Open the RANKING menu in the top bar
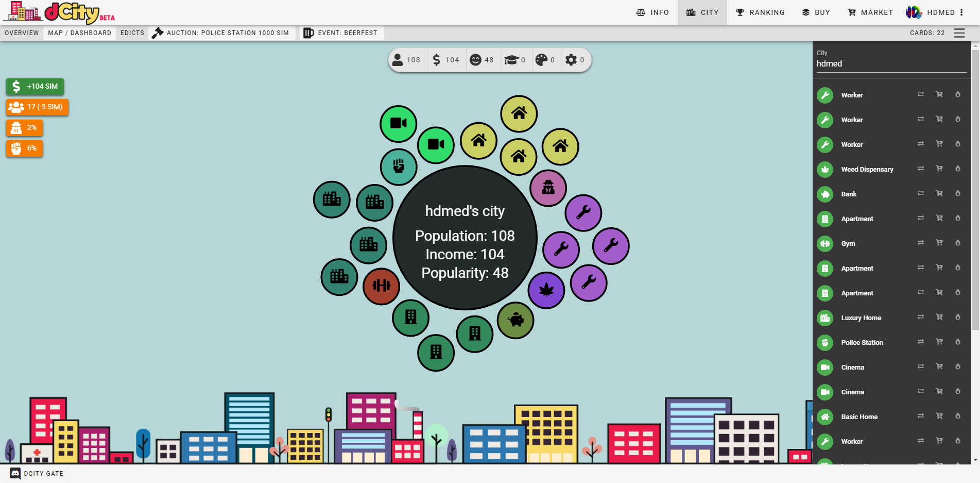Screen dimensions: 980x483 [x=760, y=12]
